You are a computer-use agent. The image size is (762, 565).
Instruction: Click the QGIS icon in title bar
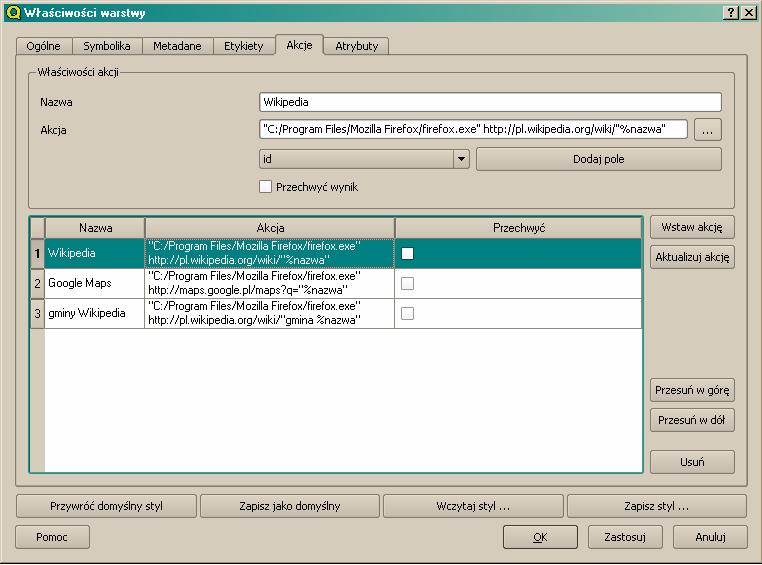[x=13, y=13]
